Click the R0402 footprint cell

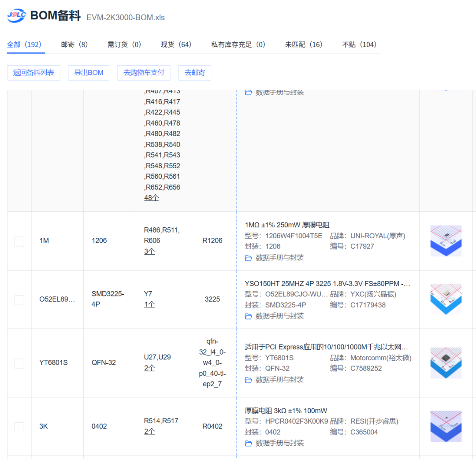212,426
